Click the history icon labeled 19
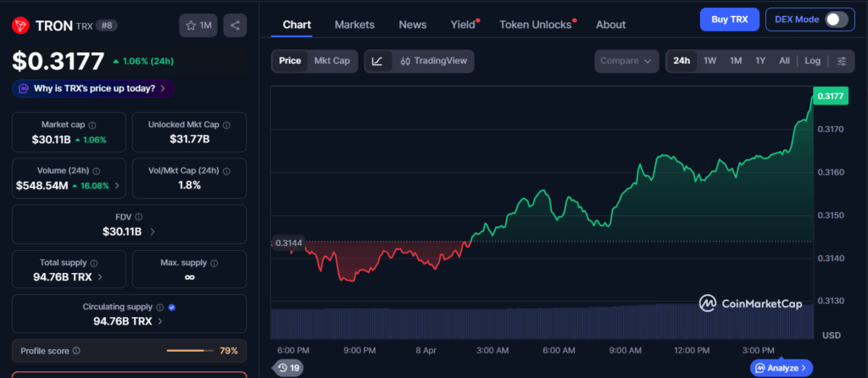Viewport: 868px width, 378px height. [287, 368]
